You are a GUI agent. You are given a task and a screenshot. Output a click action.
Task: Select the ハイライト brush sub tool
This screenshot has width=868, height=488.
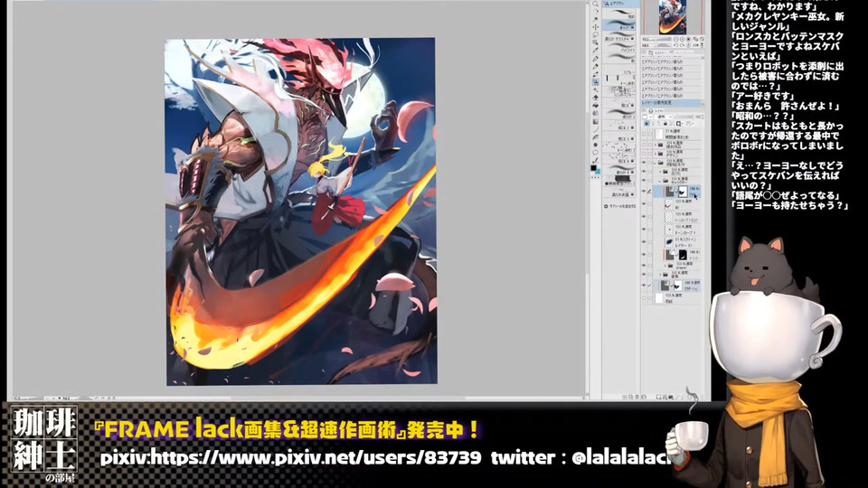618,48
